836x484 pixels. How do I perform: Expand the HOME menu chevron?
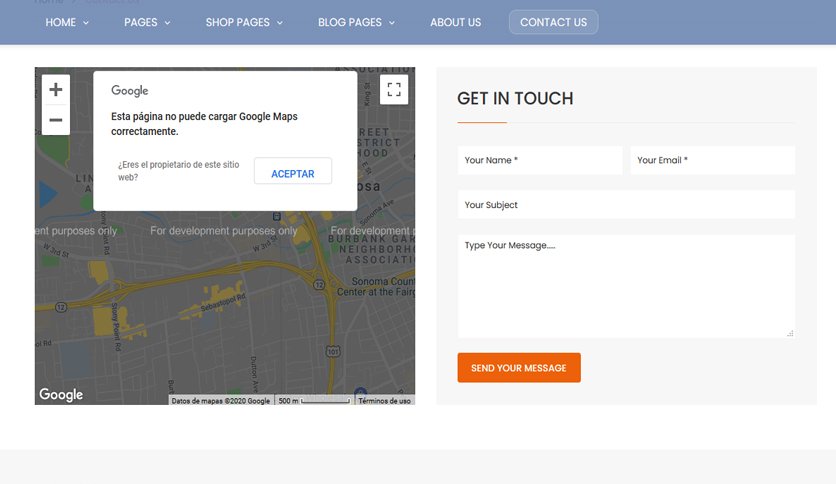tap(86, 23)
